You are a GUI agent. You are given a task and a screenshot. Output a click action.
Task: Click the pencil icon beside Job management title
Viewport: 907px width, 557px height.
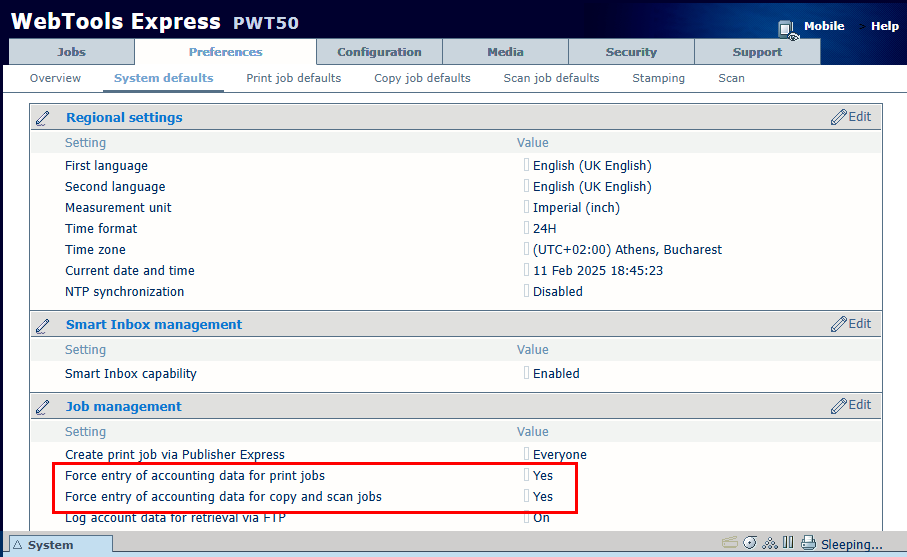pos(43,407)
